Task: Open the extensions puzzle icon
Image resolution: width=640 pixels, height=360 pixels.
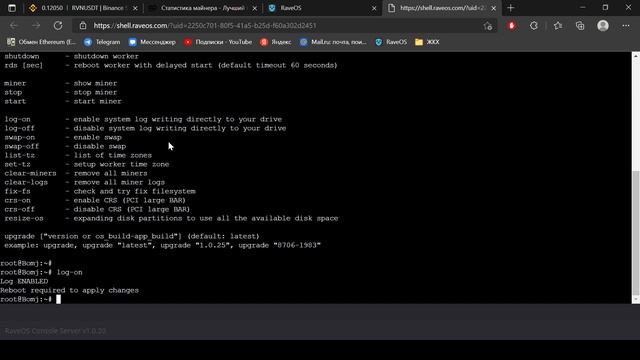Action: coord(534,26)
